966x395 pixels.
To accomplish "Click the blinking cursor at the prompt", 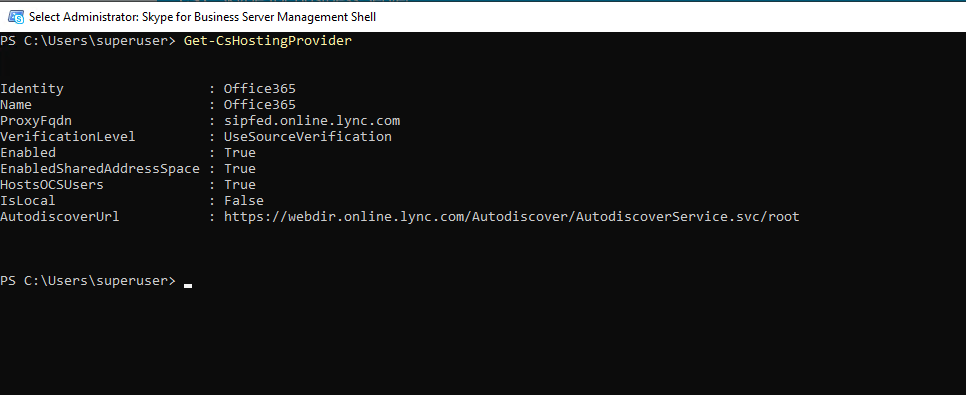I will point(188,286).
